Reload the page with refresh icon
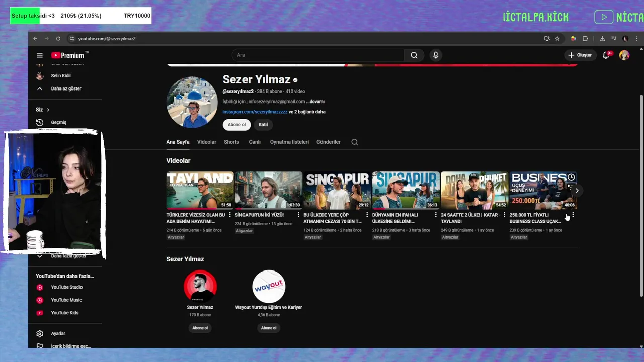 (x=58, y=39)
